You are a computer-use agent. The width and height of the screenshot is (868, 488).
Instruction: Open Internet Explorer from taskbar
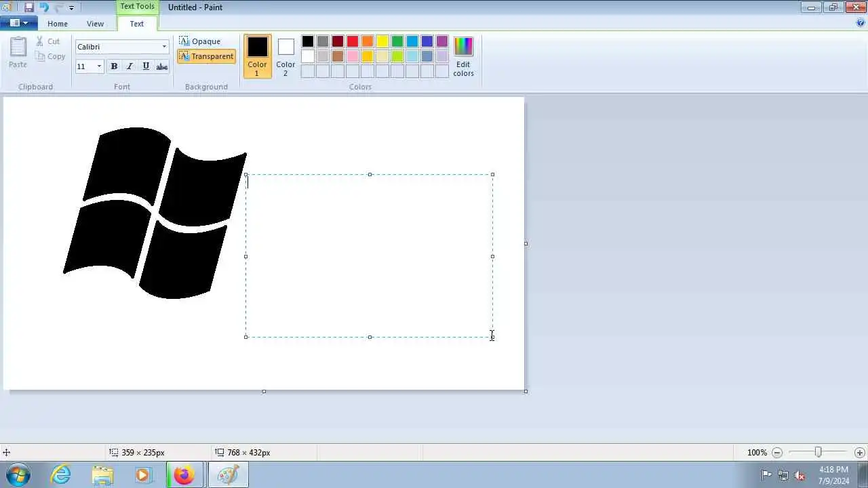point(61,475)
